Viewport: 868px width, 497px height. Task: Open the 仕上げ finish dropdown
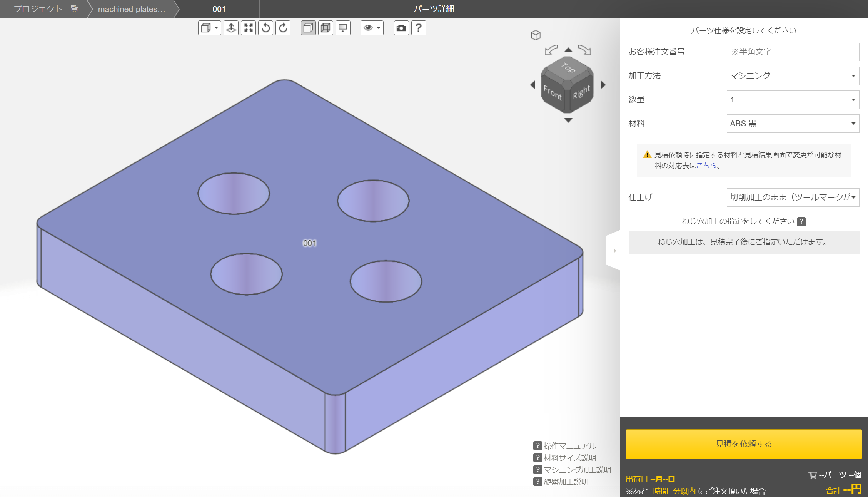(793, 197)
